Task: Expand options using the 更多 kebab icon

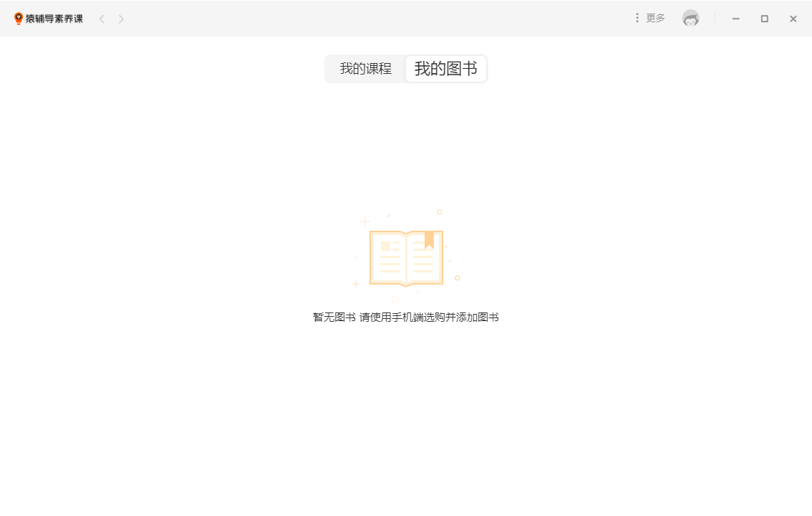Action: (637, 17)
